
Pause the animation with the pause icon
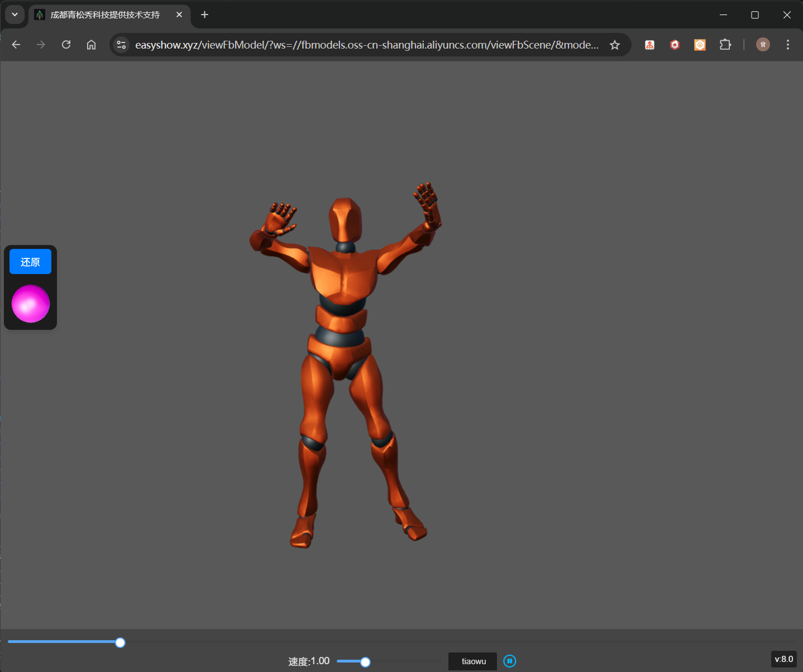click(509, 661)
